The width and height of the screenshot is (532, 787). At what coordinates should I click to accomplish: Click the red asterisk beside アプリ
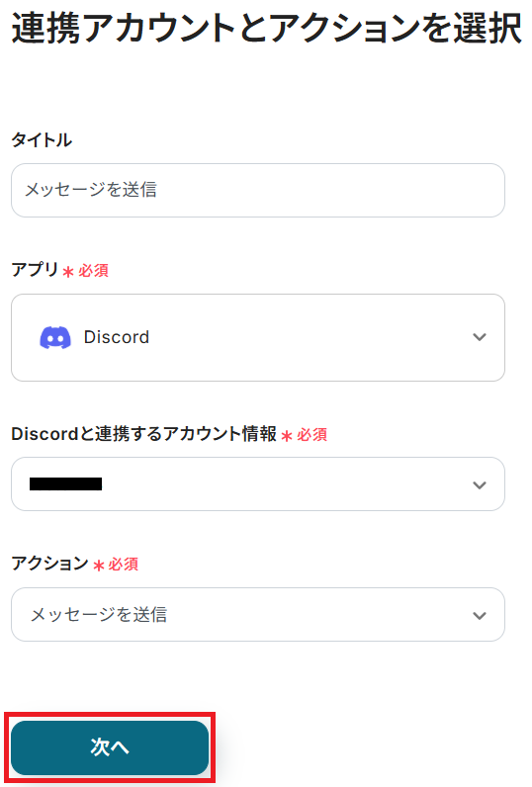coord(68,272)
